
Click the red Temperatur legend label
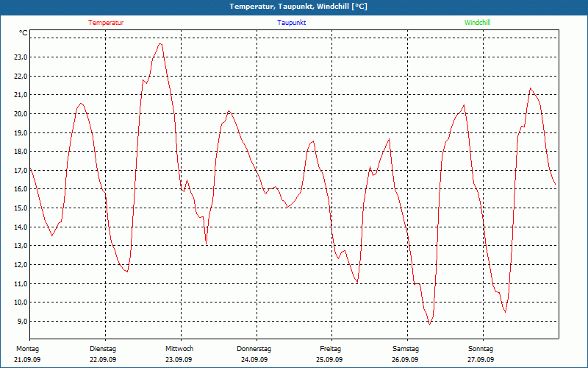pos(106,23)
